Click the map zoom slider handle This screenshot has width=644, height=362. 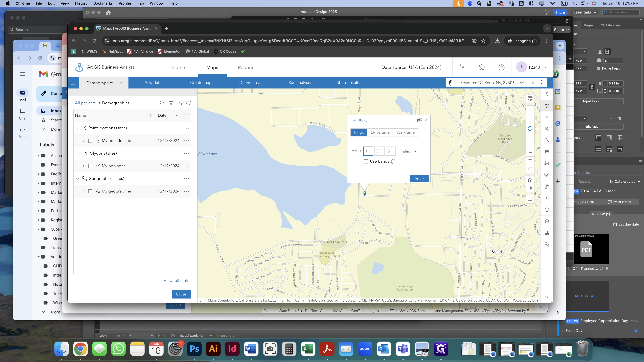(x=530, y=128)
